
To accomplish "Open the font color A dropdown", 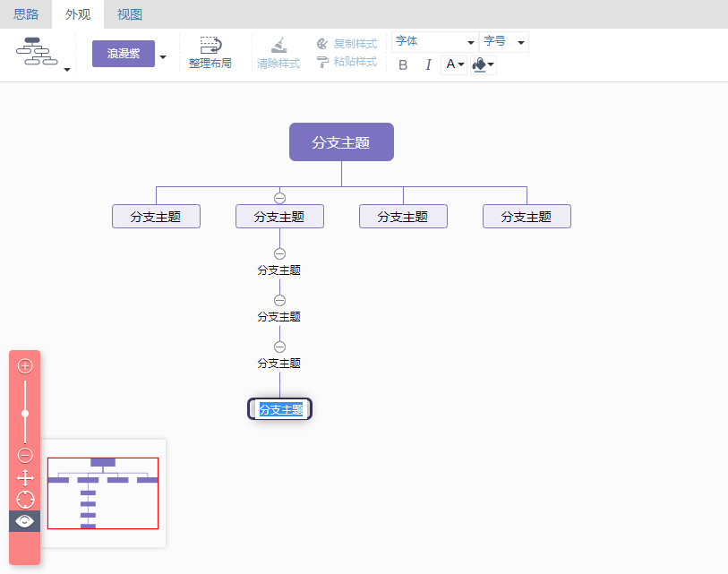I will coord(454,64).
